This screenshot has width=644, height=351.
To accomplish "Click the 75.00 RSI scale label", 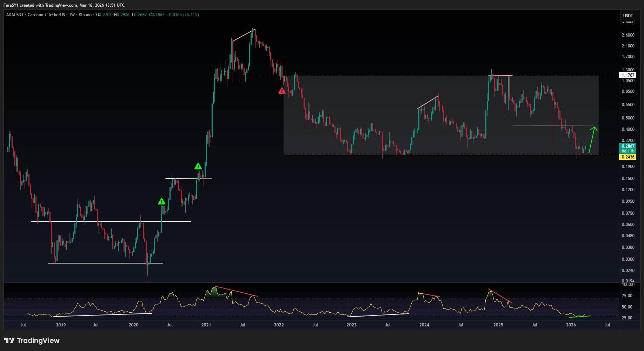I will (x=627, y=296).
